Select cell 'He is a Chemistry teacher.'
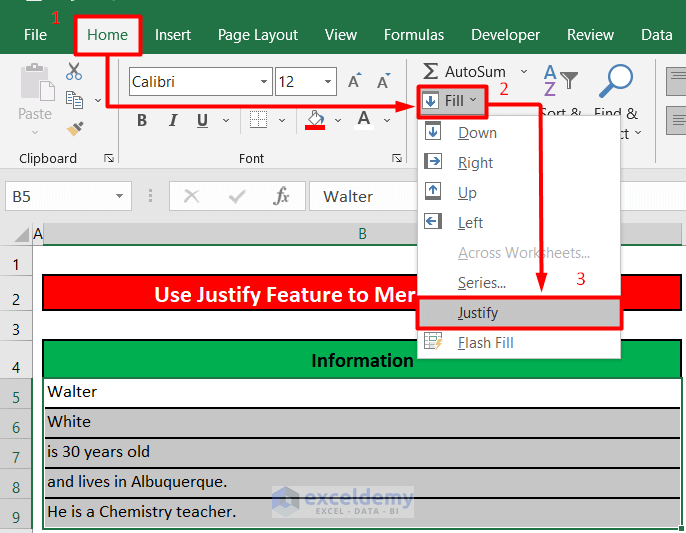This screenshot has width=686, height=533. point(362,513)
